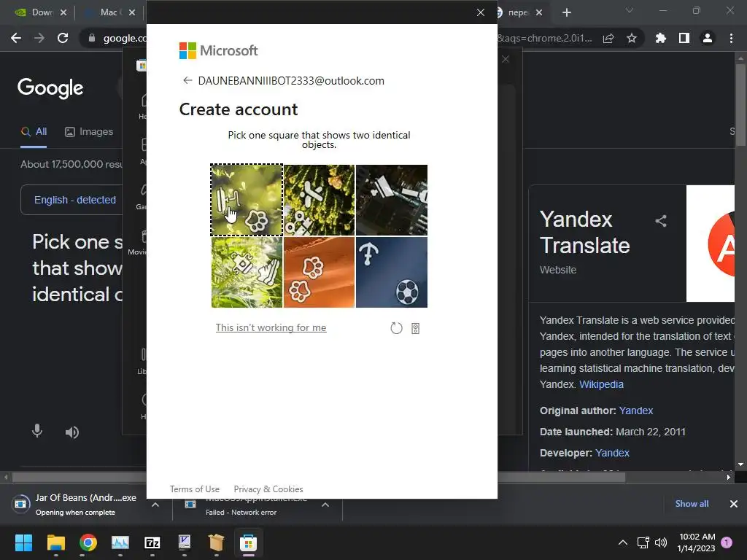
Task: Select the All search results tab
Action: [x=34, y=132]
